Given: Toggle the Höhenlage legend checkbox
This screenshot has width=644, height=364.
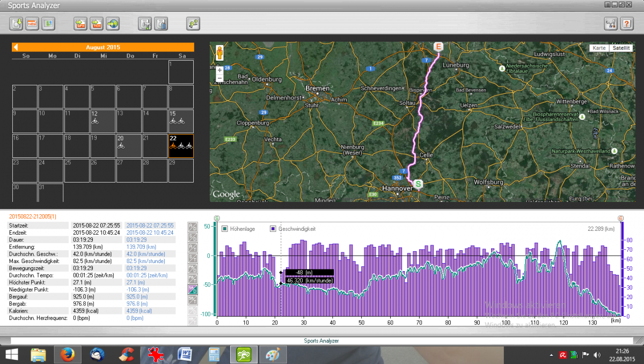Looking at the screenshot, I should click(224, 229).
